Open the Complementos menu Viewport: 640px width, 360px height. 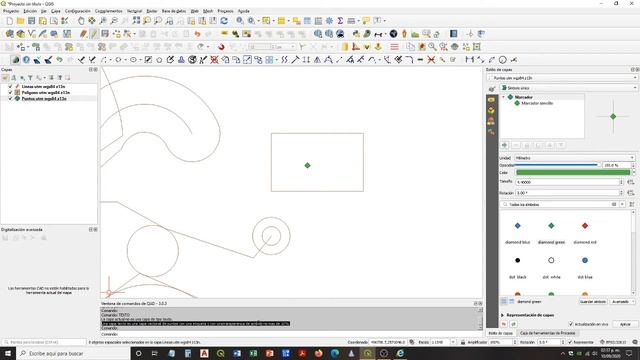pyautogui.click(x=108, y=11)
